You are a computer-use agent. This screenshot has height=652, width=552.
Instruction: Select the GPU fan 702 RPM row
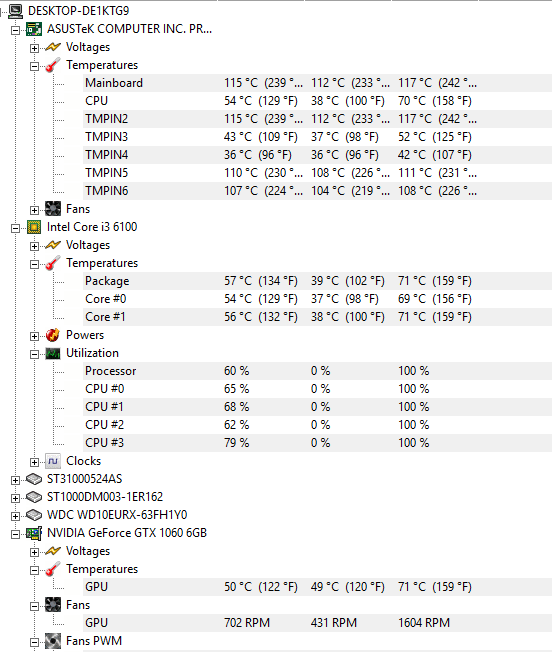[318, 623]
